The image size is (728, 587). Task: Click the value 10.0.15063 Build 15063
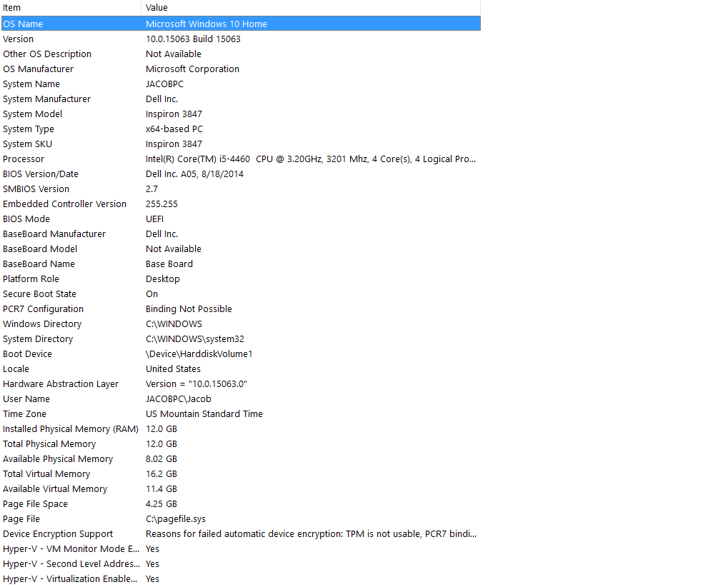pos(193,39)
